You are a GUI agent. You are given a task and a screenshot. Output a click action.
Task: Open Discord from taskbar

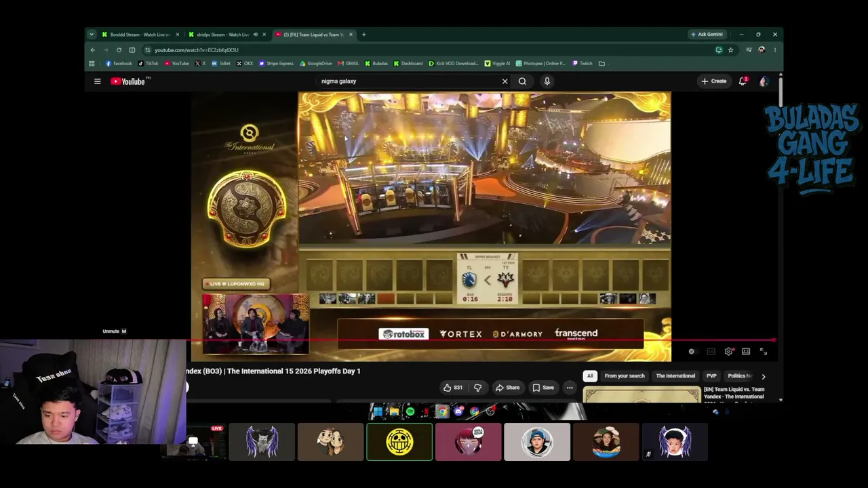[x=458, y=411]
